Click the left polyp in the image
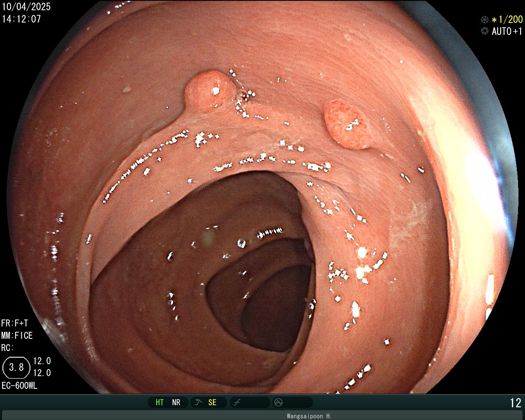 tap(209, 90)
